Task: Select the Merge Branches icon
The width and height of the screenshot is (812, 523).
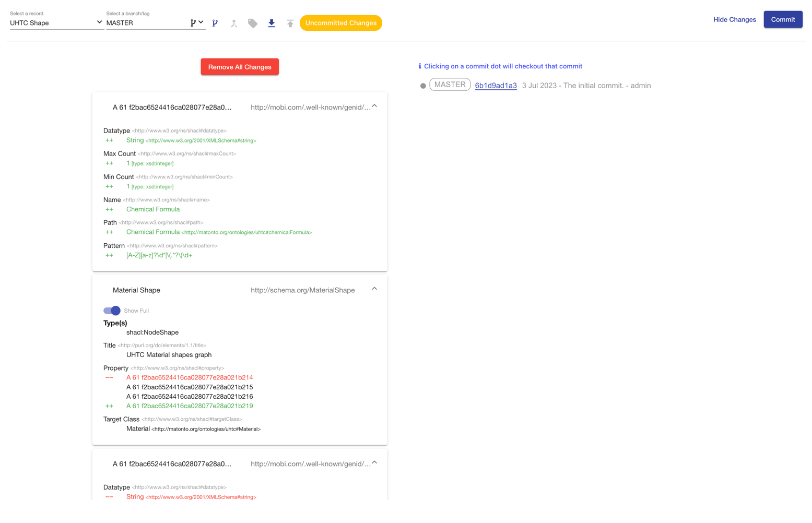Action: (234, 23)
